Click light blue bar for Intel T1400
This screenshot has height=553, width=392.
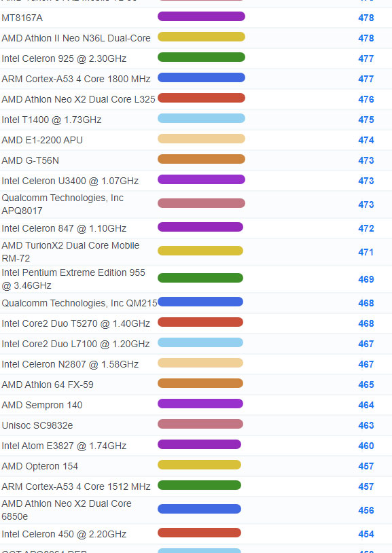(x=201, y=118)
